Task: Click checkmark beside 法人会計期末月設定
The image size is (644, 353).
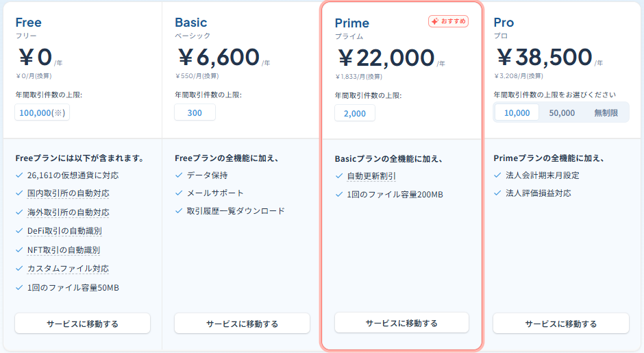Action: coord(498,175)
